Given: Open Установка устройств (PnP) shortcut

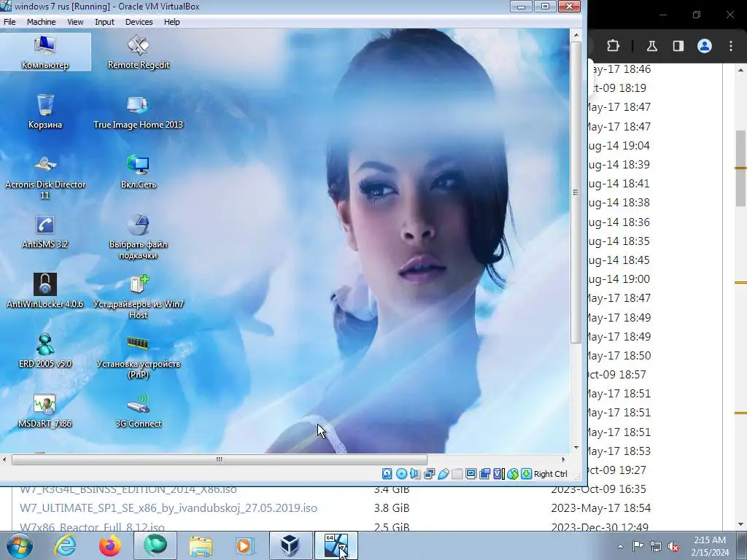Looking at the screenshot, I should pos(138,357).
